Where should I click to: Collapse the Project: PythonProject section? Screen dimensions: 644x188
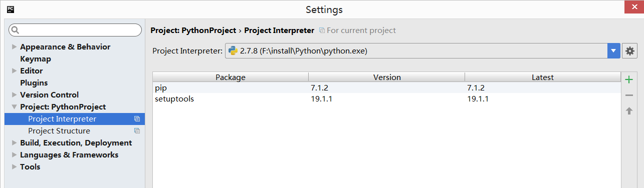click(x=14, y=107)
